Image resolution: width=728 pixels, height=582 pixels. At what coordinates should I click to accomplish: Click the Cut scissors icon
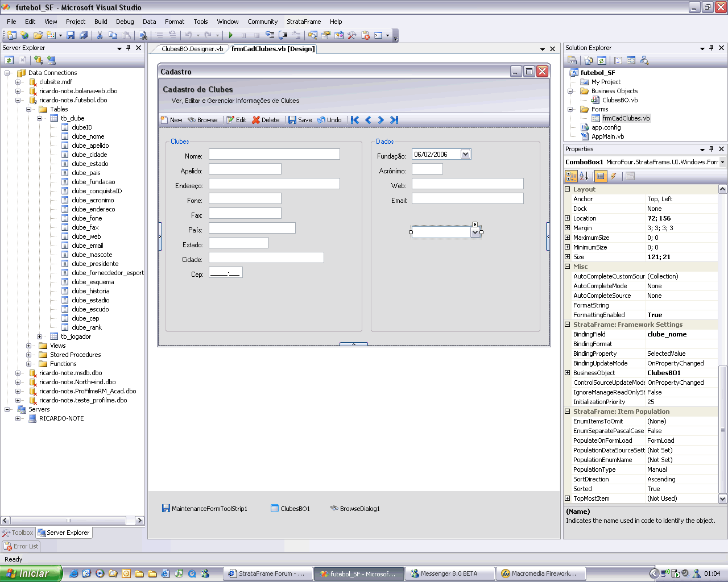(100, 35)
